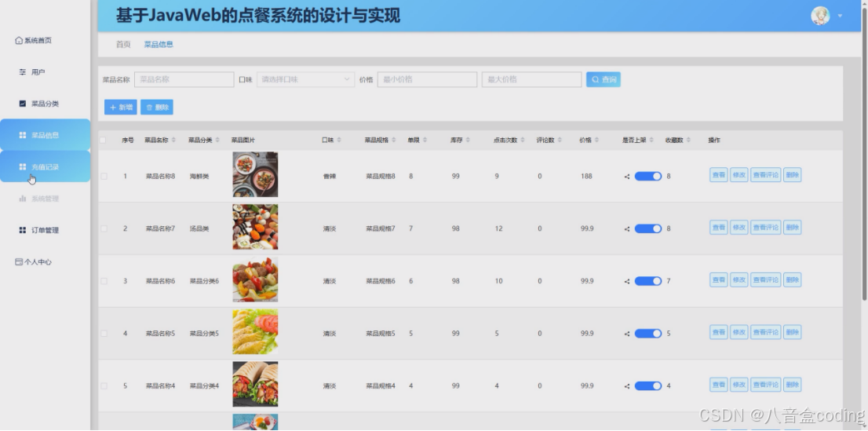This screenshot has height=431, width=868.
Task: Open the 菜品名称5 dish image
Action: 255,332
